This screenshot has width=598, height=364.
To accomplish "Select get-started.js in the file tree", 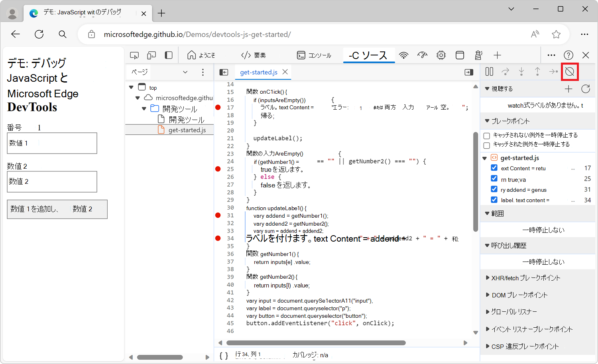I will click(x=187, y=130).
